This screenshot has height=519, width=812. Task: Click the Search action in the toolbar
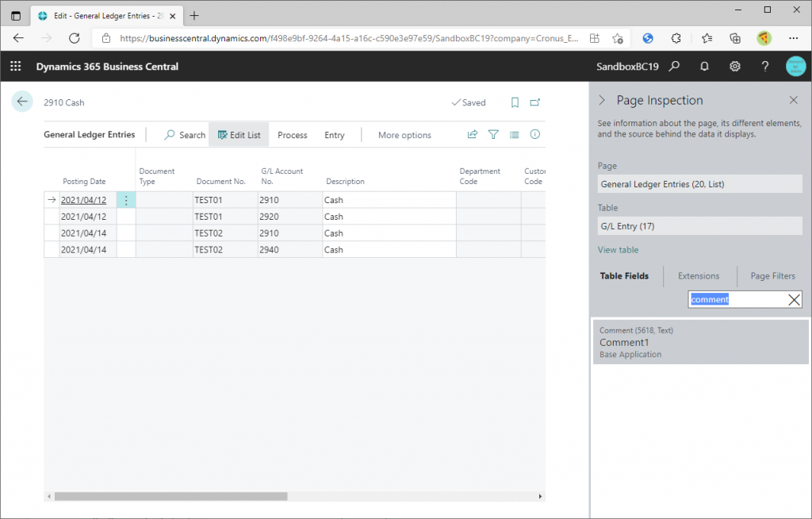tap(185, 135)
